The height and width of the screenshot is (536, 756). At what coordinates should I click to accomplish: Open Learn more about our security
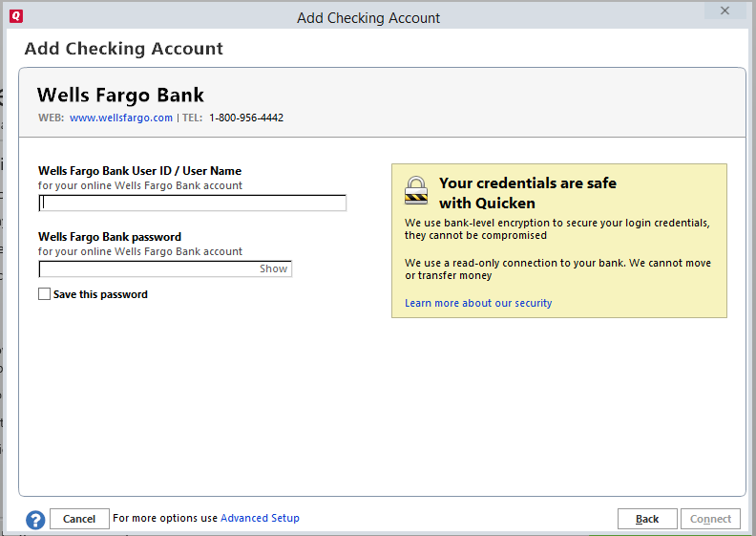click(478, 303)
